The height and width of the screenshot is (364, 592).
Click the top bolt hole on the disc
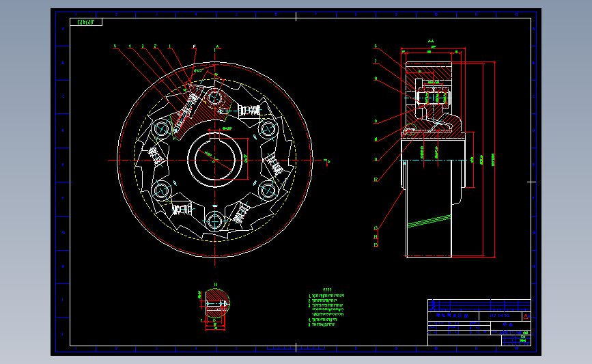215,98
